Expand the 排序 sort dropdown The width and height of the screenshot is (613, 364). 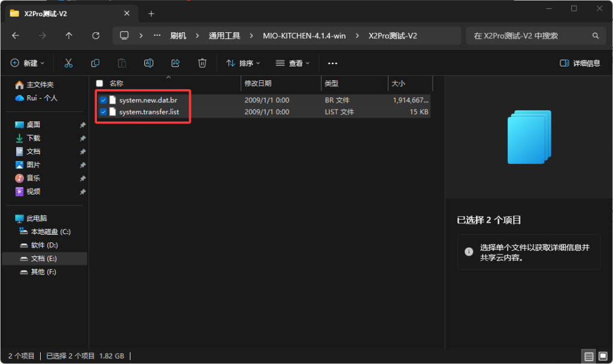(x=243, y=63)
